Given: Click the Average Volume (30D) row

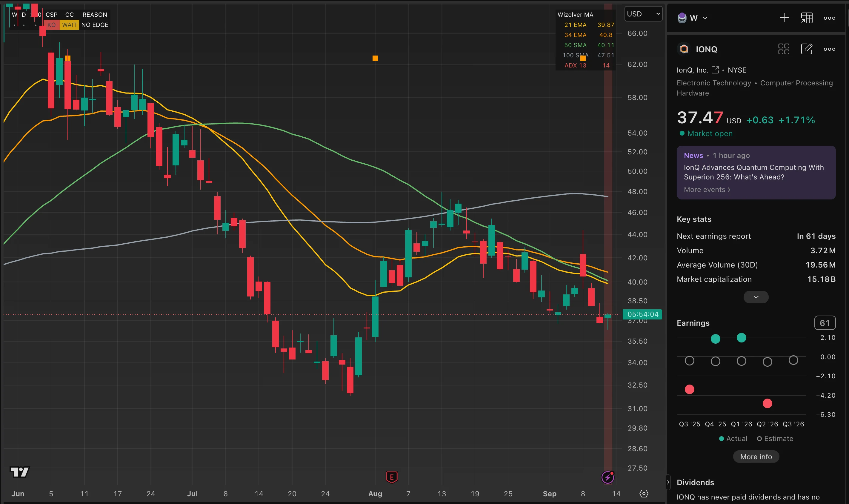Looking at the screenshot, I should pyautogui.click(x=756, y=265).
